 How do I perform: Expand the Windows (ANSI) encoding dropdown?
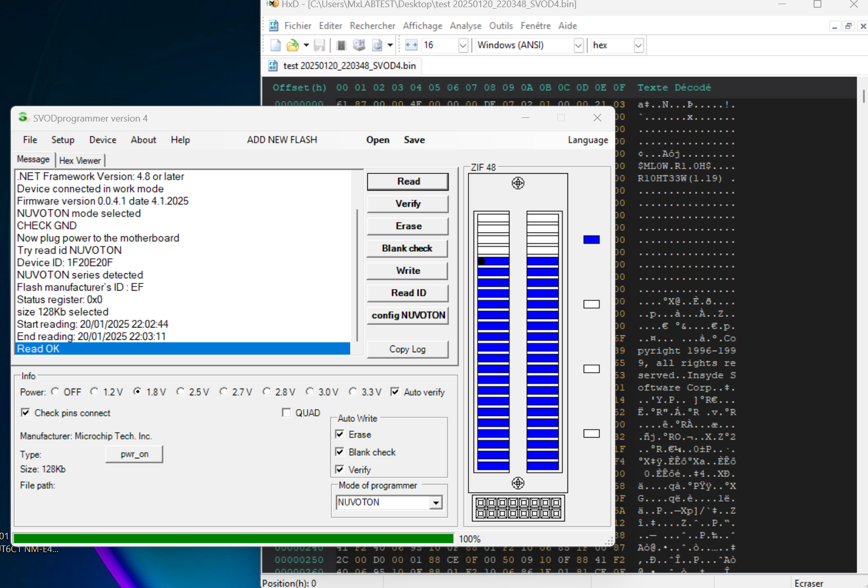point(578,45)
